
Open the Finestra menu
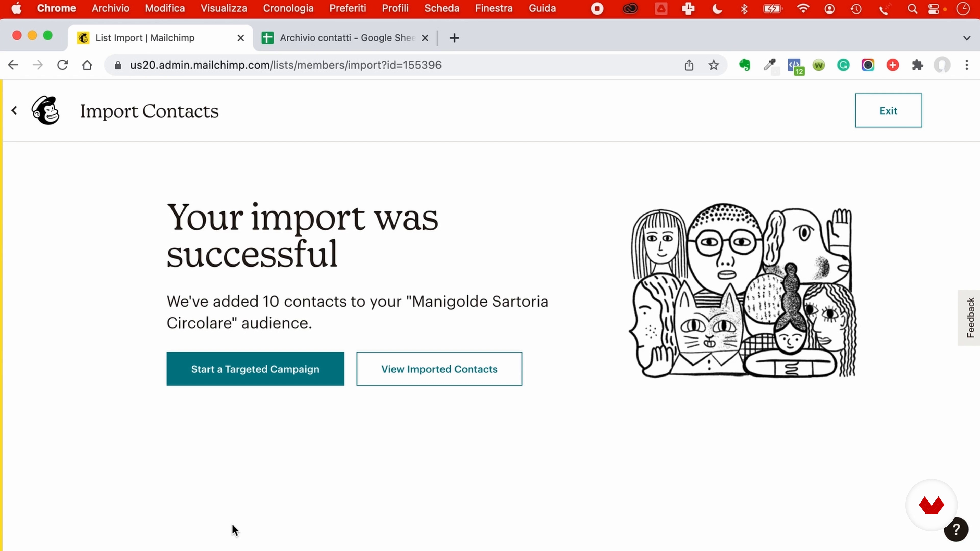pyautogui.click(x=494, y=8)
